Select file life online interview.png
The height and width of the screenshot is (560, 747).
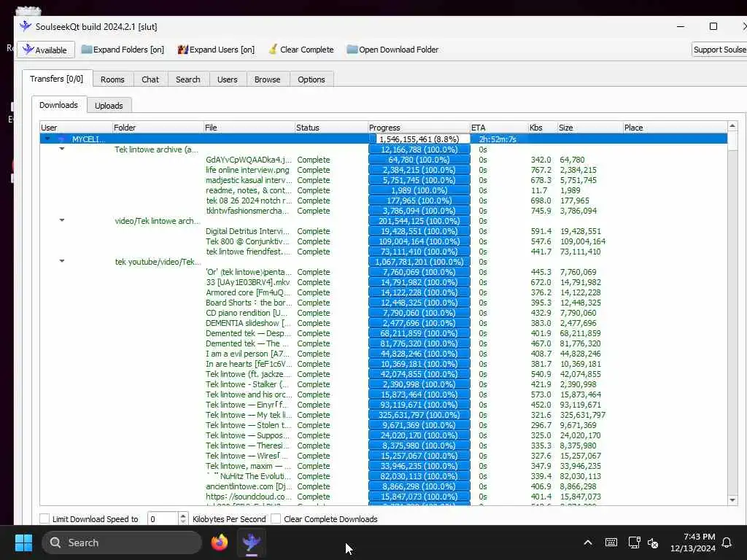pos(247,170)
